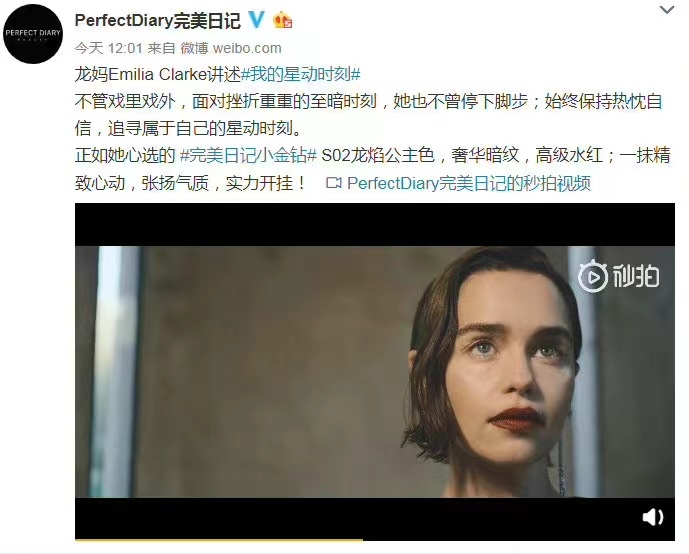
Task: Click the 秒拍 watermark text on the video
Action: click(x=636, y=277)
